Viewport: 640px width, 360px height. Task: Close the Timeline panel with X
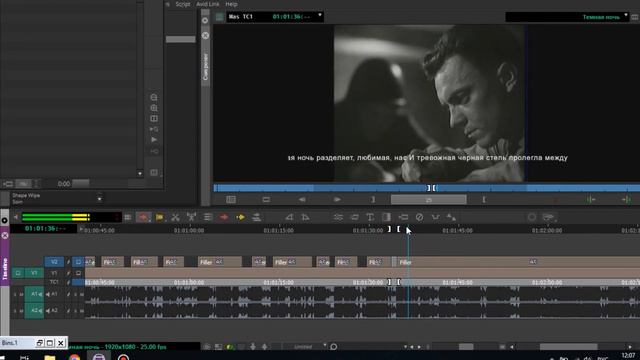[x=5, y=236]
